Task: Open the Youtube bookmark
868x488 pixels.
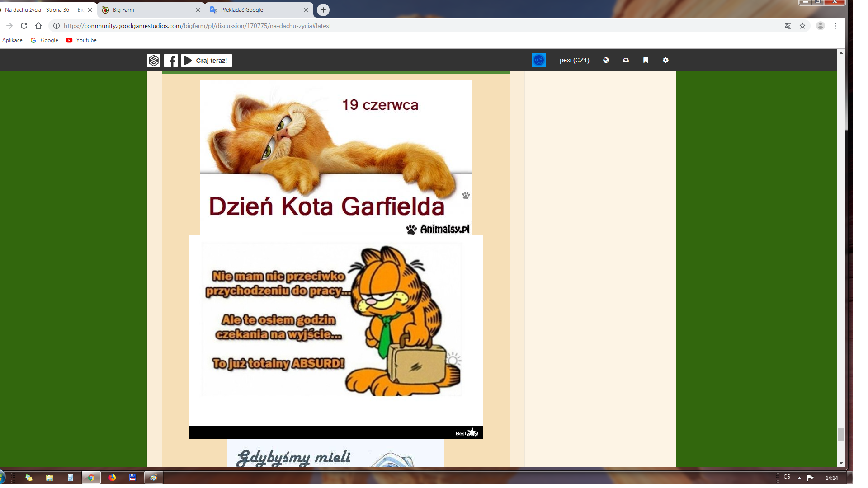Action: point(81,40)
